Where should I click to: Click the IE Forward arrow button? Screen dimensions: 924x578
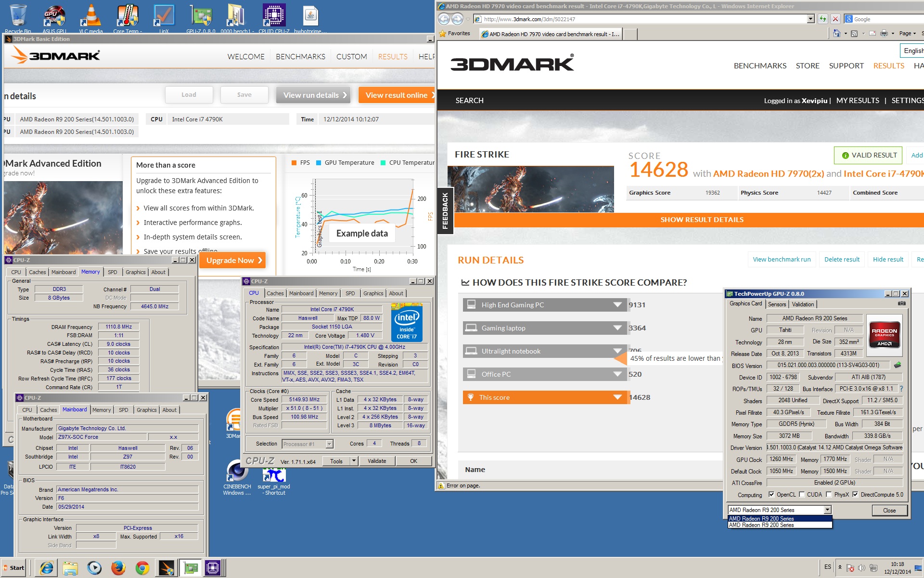(x=457, y=19)
